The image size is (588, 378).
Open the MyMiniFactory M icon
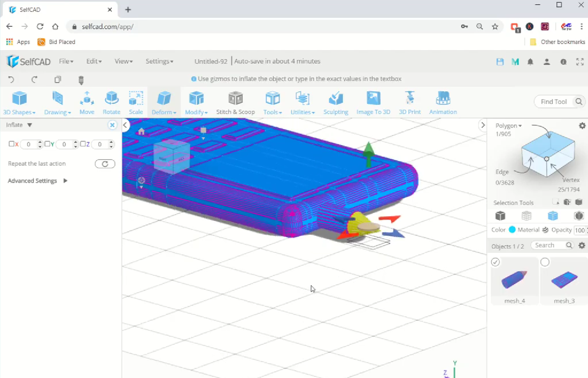(515, 62)
